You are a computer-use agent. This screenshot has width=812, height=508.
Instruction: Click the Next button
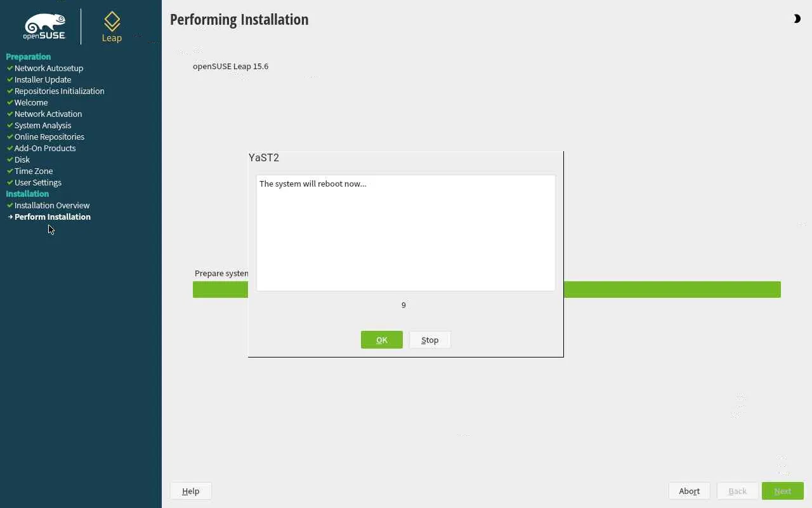click(x=783, y=491)
